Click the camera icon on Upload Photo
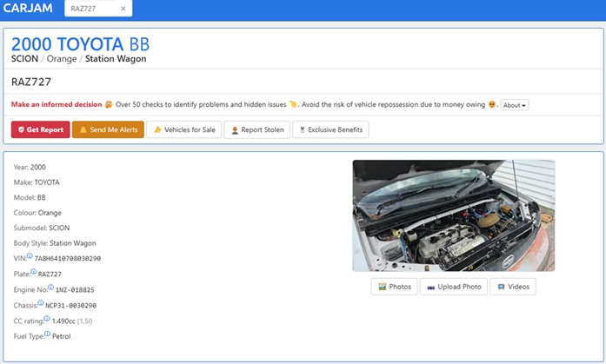The image size is (606, 364). 431,288
